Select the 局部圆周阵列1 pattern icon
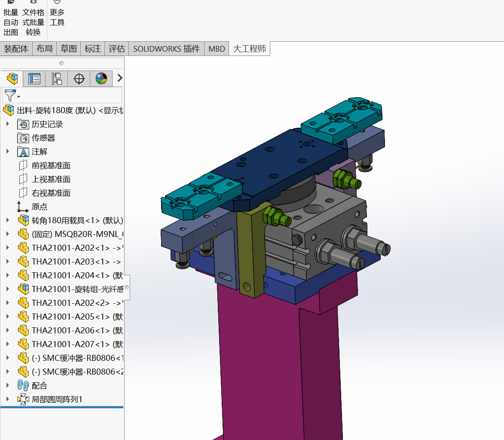 point(23,400)
